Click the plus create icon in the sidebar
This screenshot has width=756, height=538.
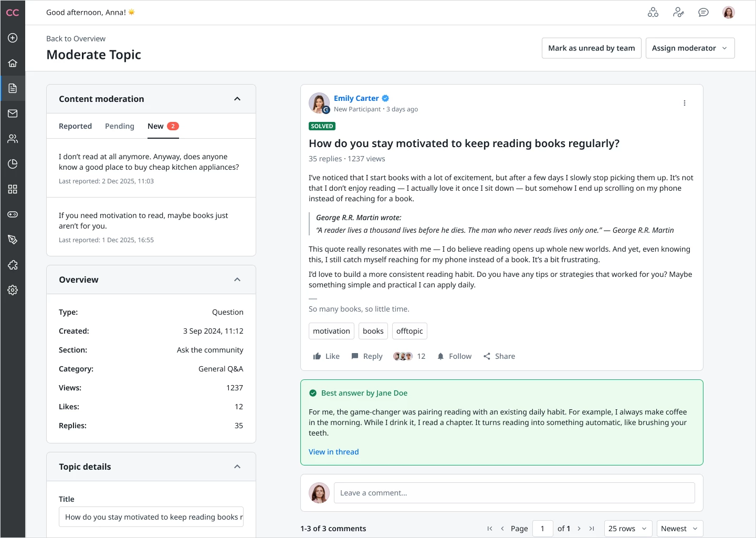coord(13,38)
